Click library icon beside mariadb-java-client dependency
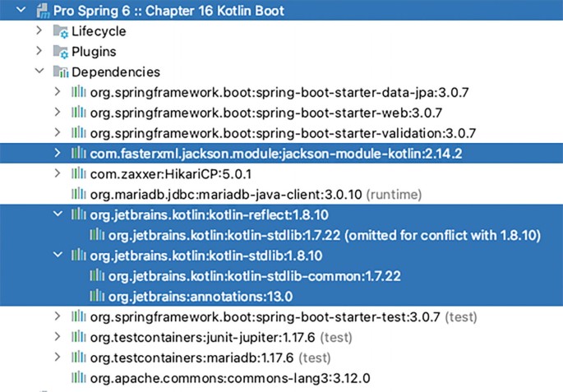The height and width of the screenshot is (392, 563). tap(79, 194)
